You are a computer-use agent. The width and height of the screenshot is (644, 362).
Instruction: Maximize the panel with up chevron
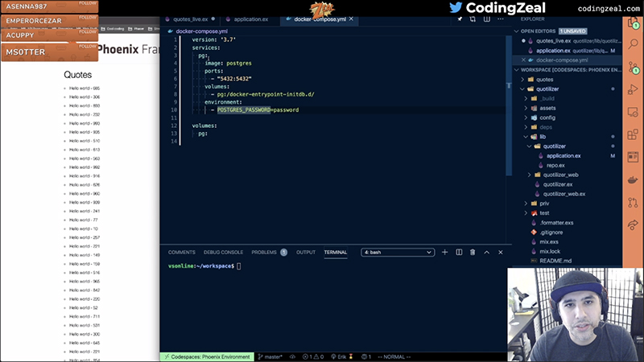coord(487,252)
